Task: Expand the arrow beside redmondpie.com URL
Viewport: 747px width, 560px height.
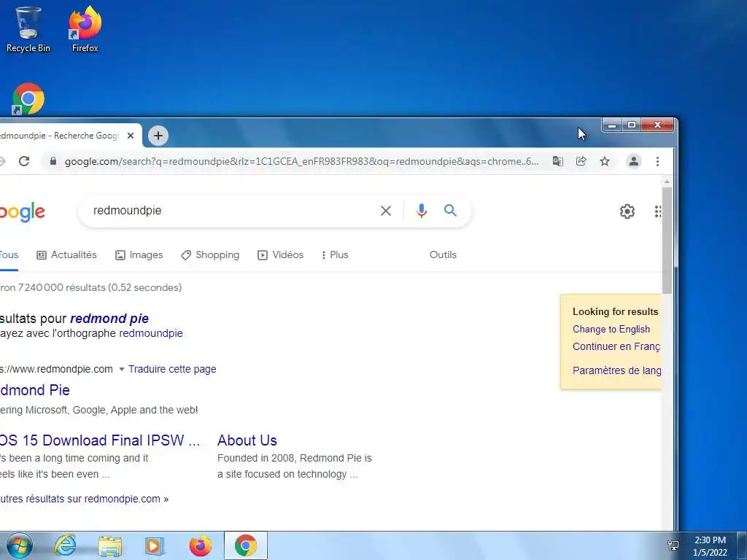Action: (121, 370)
